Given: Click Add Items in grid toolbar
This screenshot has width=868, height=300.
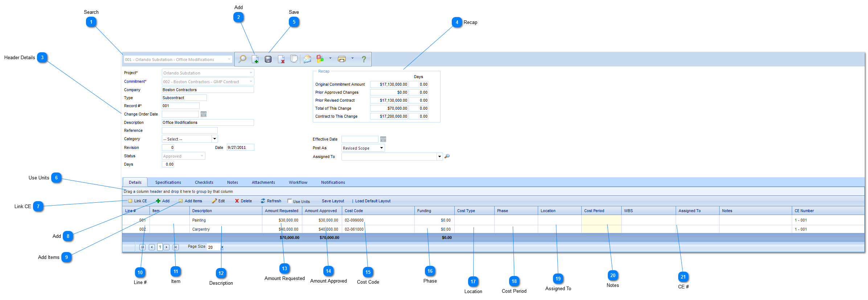Looking at the screenshot, I should 190,201.
